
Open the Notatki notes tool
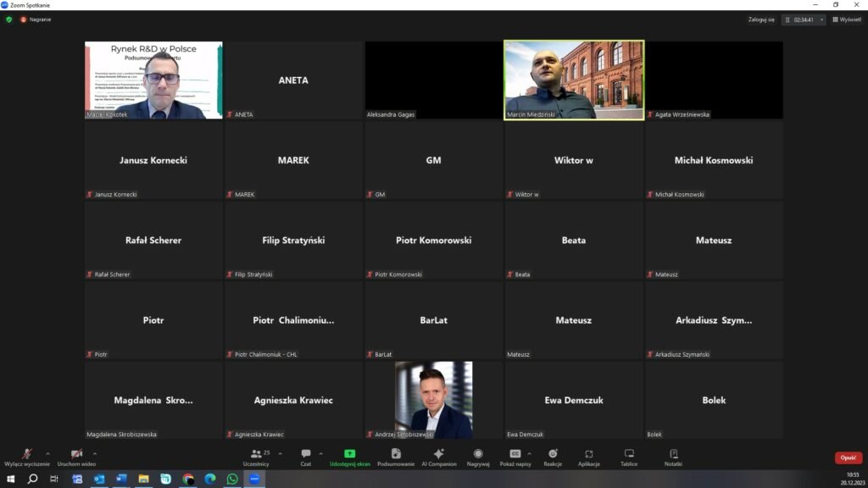(673, 456)
